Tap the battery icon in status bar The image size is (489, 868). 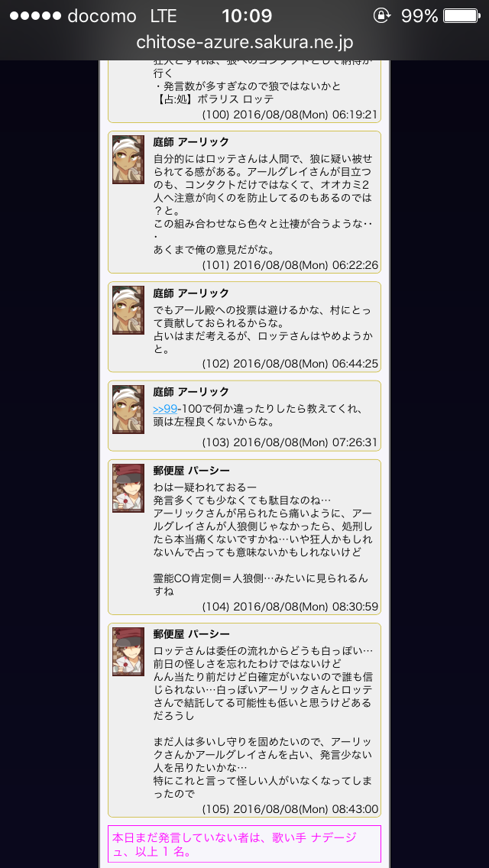click(x=461, y=15)
